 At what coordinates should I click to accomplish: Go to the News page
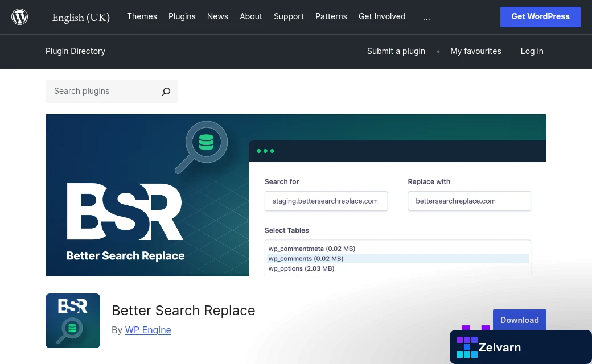(217, 16)
